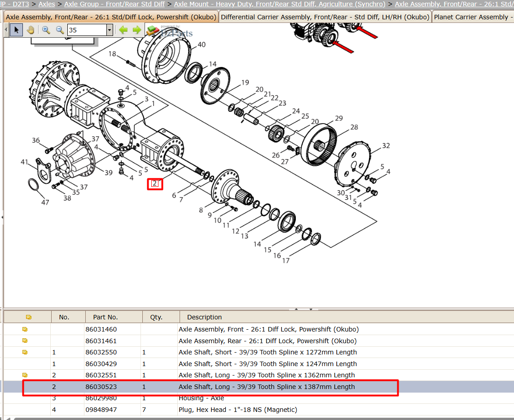Click the notes column header icon
Viewport: 514px width, 420px height.
[x=29, y=317]
